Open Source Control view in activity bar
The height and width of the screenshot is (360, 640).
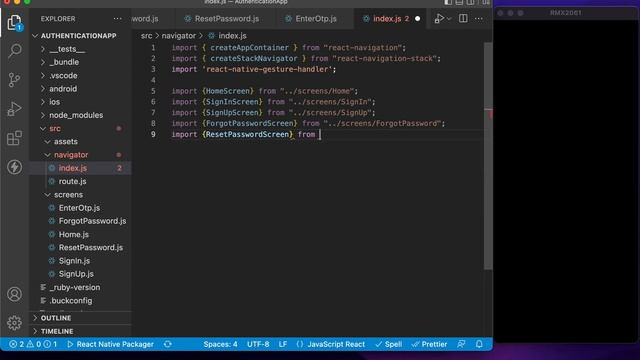coord(14,80)
